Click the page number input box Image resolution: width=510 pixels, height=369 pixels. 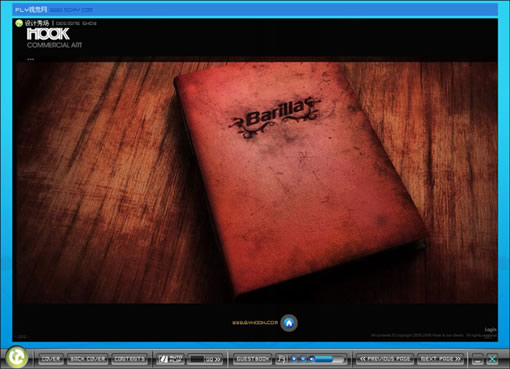pos(197,359)
